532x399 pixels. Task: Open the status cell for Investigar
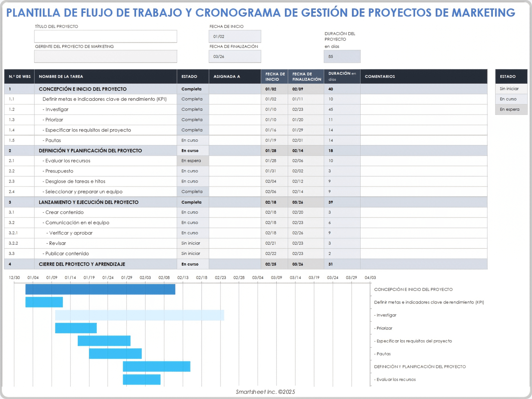coord(193,109)
